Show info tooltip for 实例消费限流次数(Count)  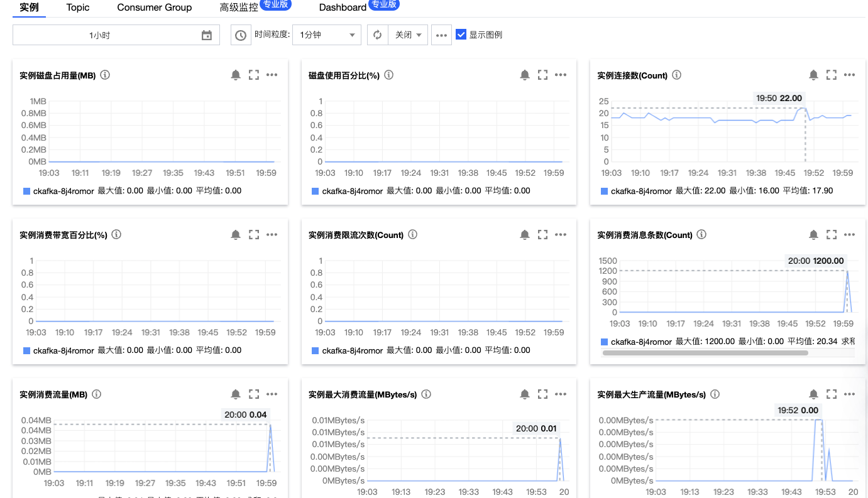click(x=413, y=234)
